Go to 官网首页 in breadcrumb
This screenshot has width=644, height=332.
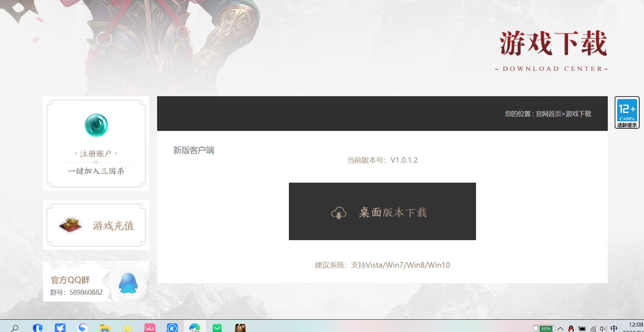548,114
